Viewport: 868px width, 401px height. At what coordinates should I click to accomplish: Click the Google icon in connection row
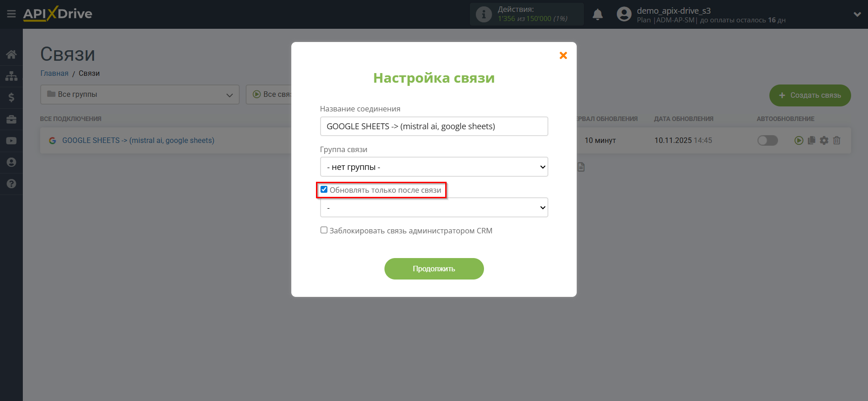coord(53,141)
